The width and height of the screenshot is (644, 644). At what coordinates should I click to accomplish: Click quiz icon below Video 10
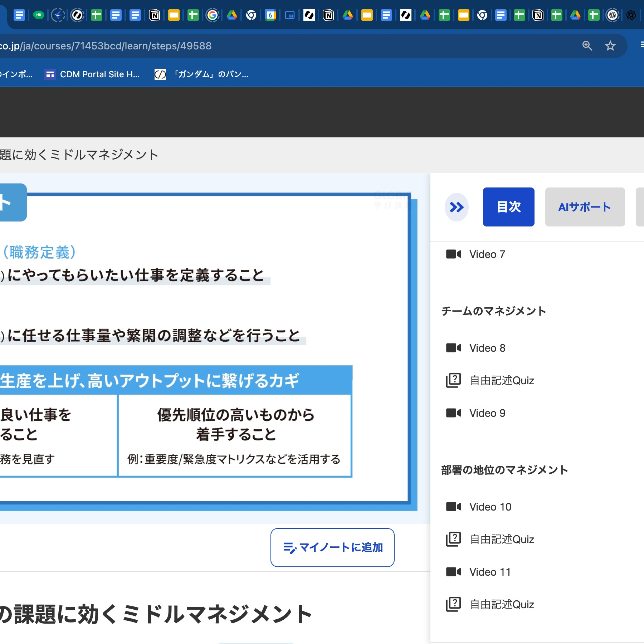(x=453, y=539)
